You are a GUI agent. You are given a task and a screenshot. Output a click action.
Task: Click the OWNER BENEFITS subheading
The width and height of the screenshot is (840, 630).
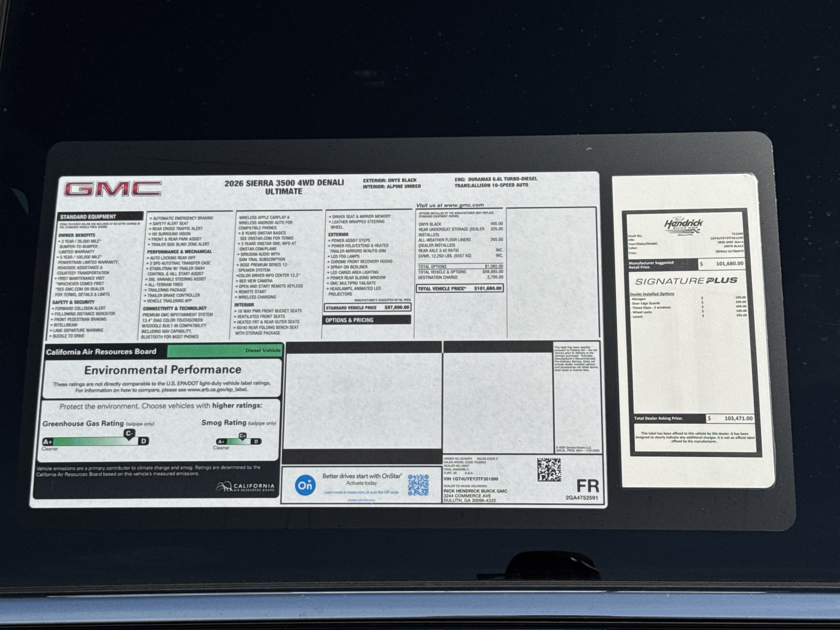[x=77, y=235]
